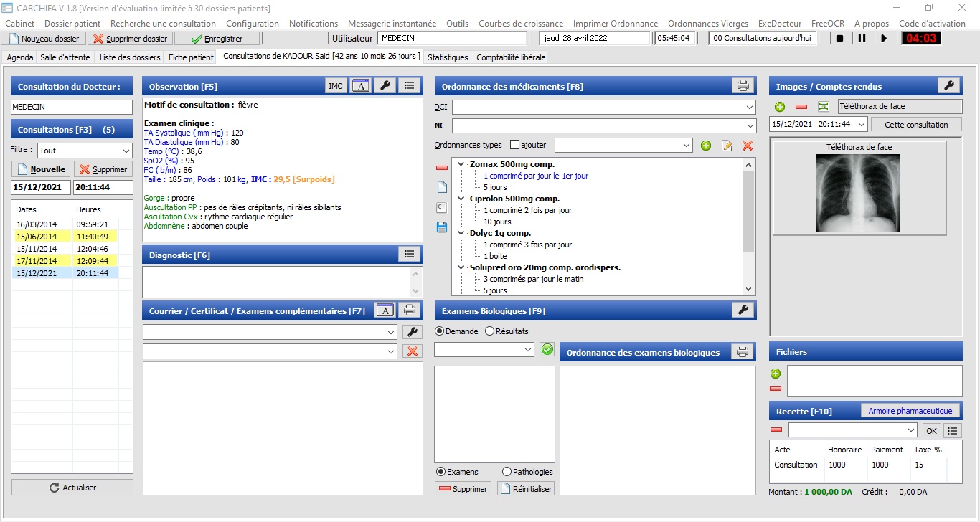Viewport: 980px width, 522px height.
Task: Print the medication ordonnance with printer icon
Action: pos(743,86)
